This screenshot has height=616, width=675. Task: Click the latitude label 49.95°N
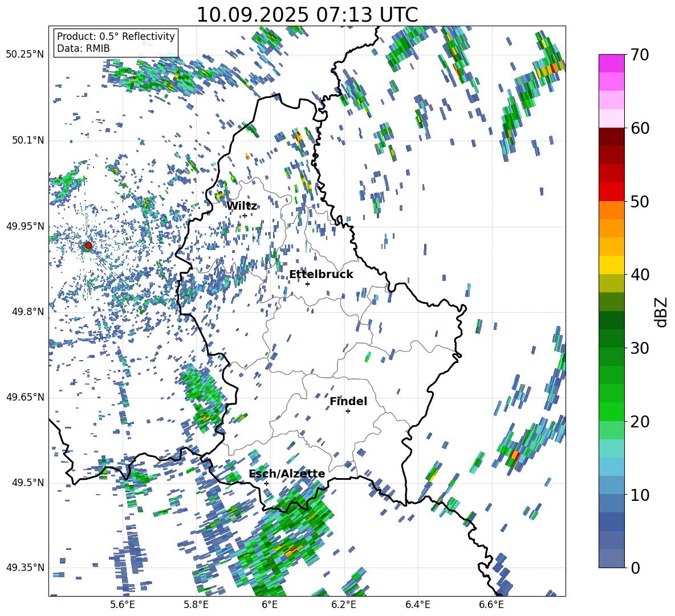(25, 226)
